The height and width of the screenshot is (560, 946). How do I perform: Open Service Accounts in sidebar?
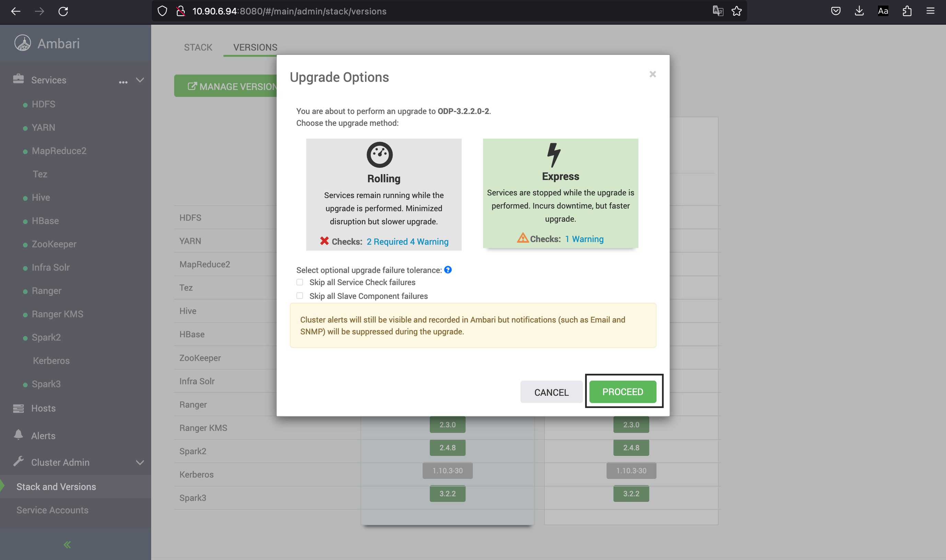point(53,510)
